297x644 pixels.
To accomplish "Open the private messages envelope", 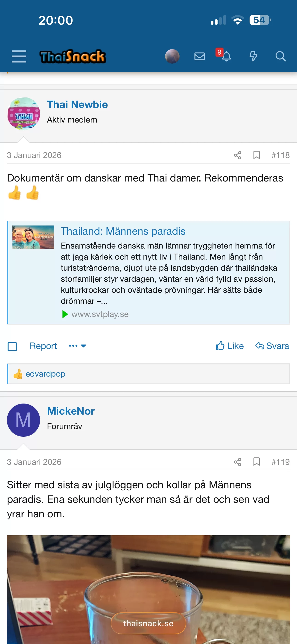I will click(200, 56).
